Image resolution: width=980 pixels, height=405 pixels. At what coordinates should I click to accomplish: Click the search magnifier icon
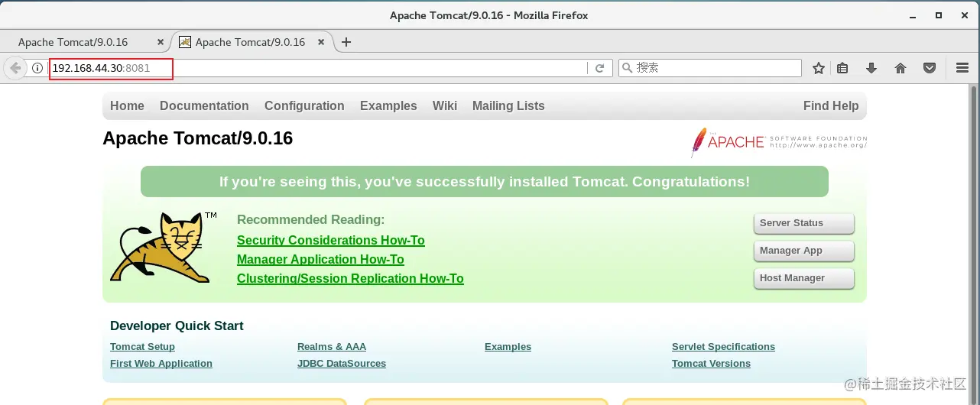pyautogui.click(x=628, y=68)
